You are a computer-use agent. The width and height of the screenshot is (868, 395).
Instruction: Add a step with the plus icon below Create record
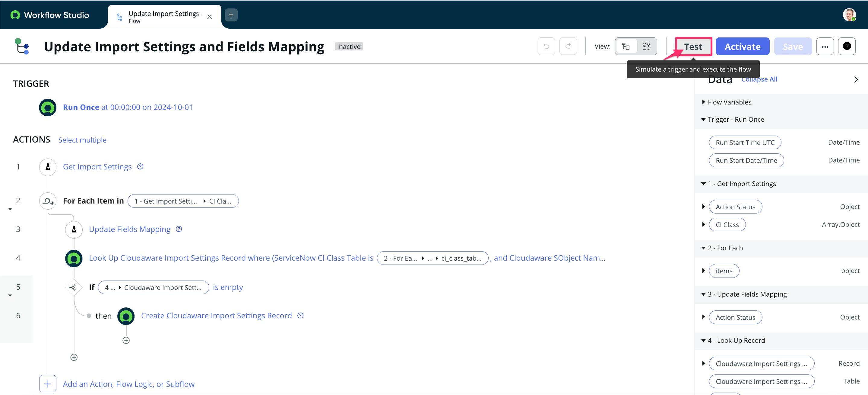click(126, 340)
